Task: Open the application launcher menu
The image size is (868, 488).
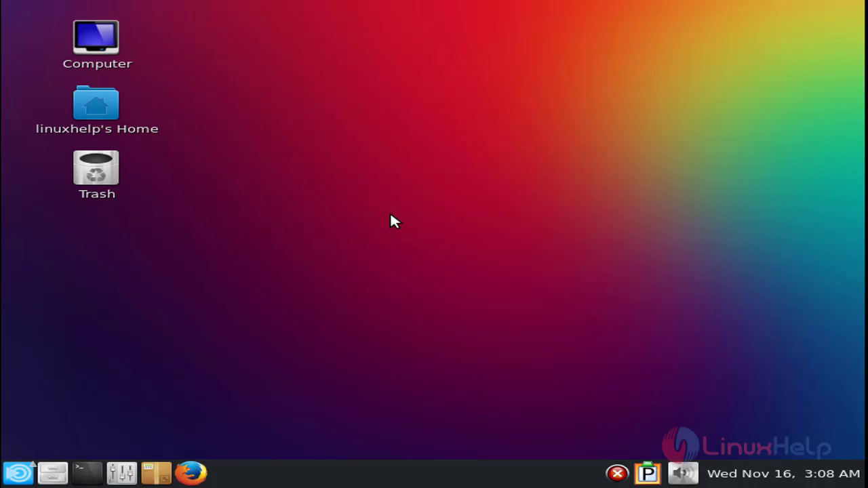Action: tap(17, 472)
